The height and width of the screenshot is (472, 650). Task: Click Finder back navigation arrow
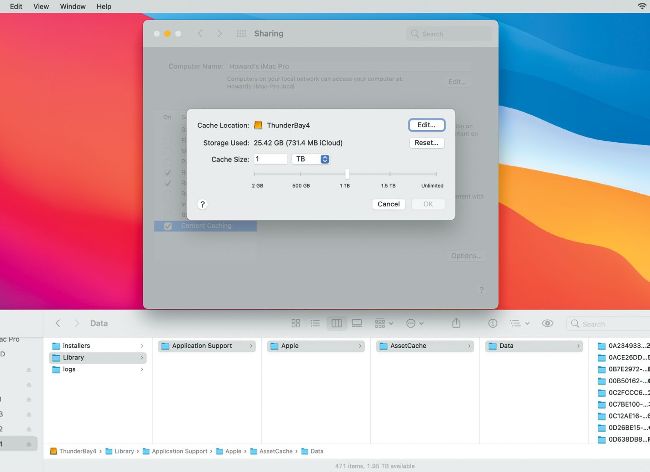point(58,323)
